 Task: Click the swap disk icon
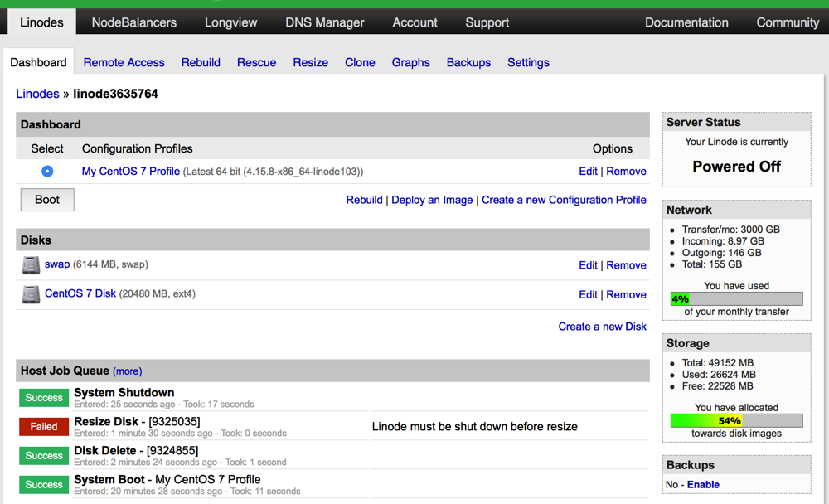point(31,265)
